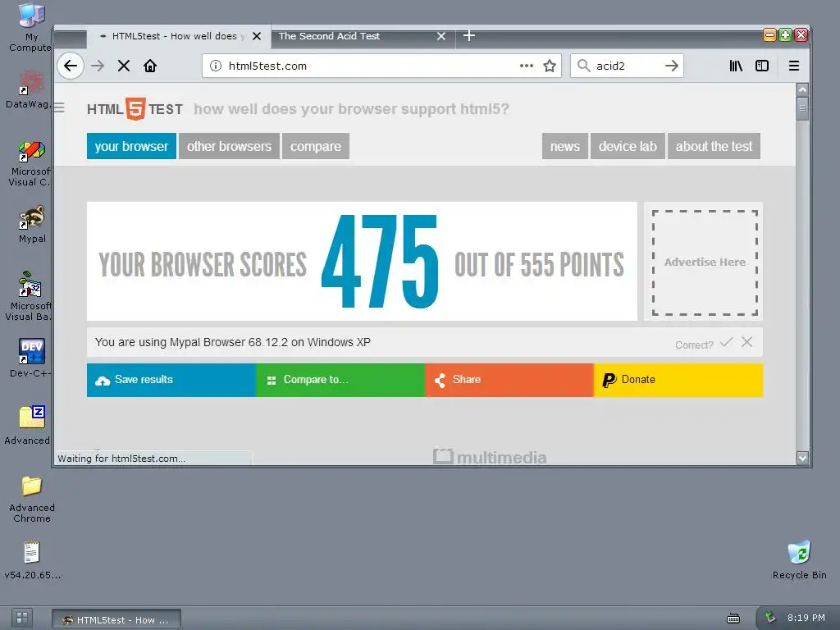Click Compare to... button
Viewport: 840px width, 630px height.
pos(340,380)
